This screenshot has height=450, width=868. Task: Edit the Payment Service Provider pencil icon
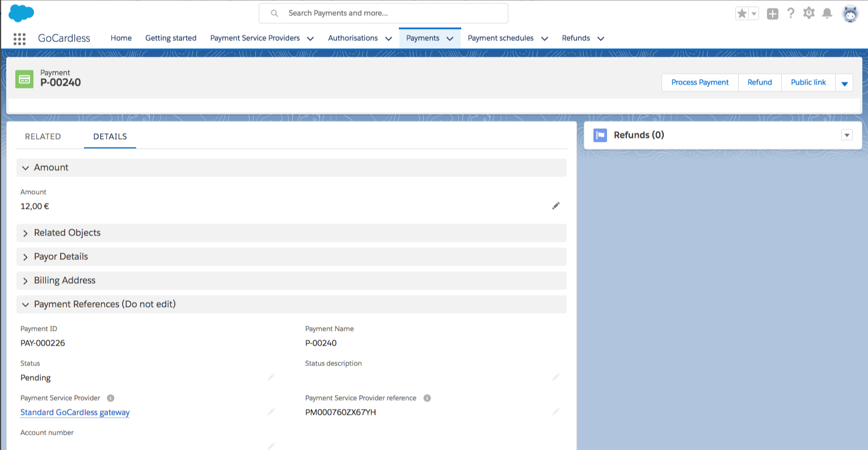271,411
